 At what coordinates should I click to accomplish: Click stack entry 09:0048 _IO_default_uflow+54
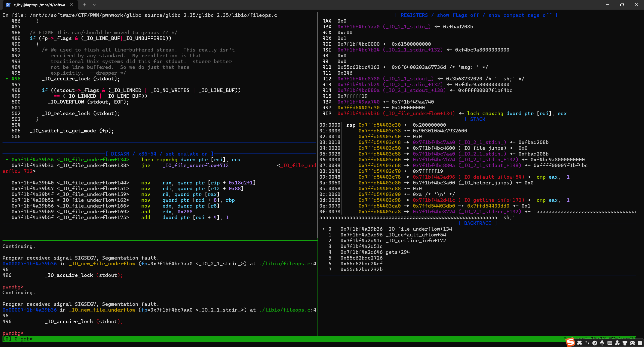tap(444, 177)
